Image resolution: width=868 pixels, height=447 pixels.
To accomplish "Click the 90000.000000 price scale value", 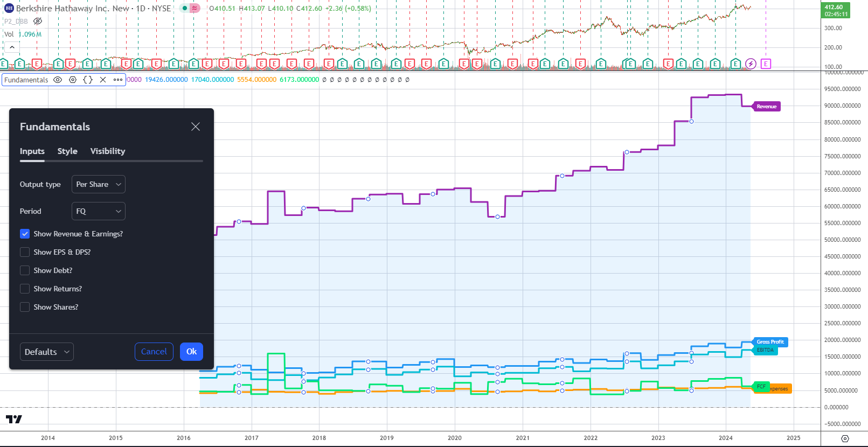I will pos(843,106).
